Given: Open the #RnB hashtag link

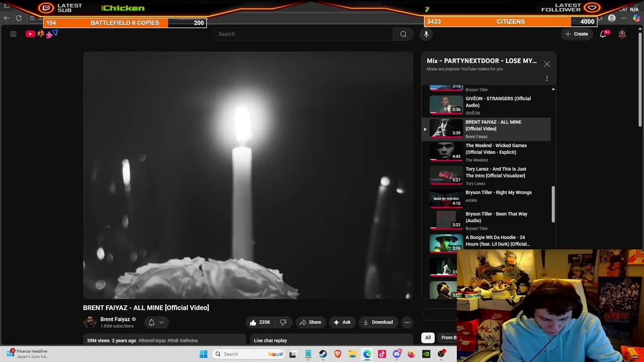Looking at the screenshot, I should coord(173,341).
